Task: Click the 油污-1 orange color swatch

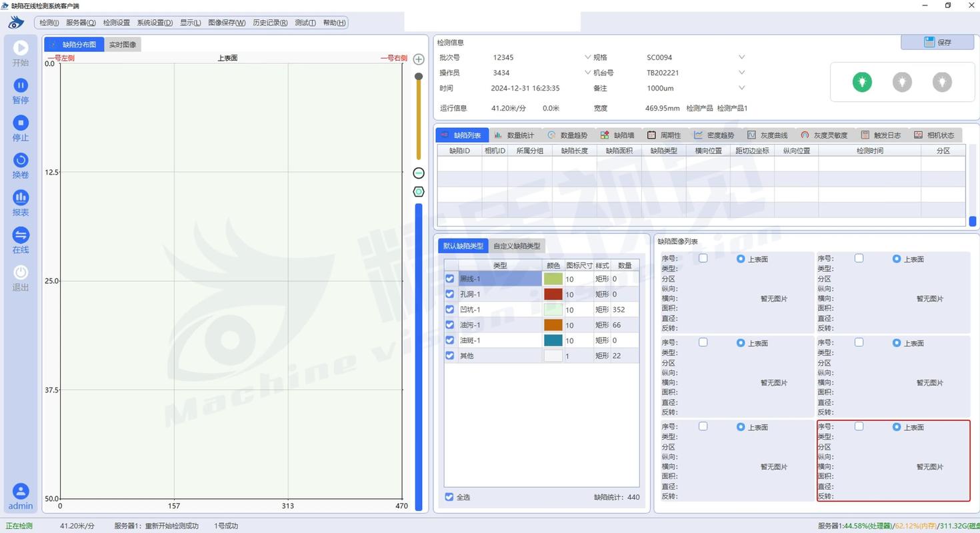Action: (x=553, y=325)
